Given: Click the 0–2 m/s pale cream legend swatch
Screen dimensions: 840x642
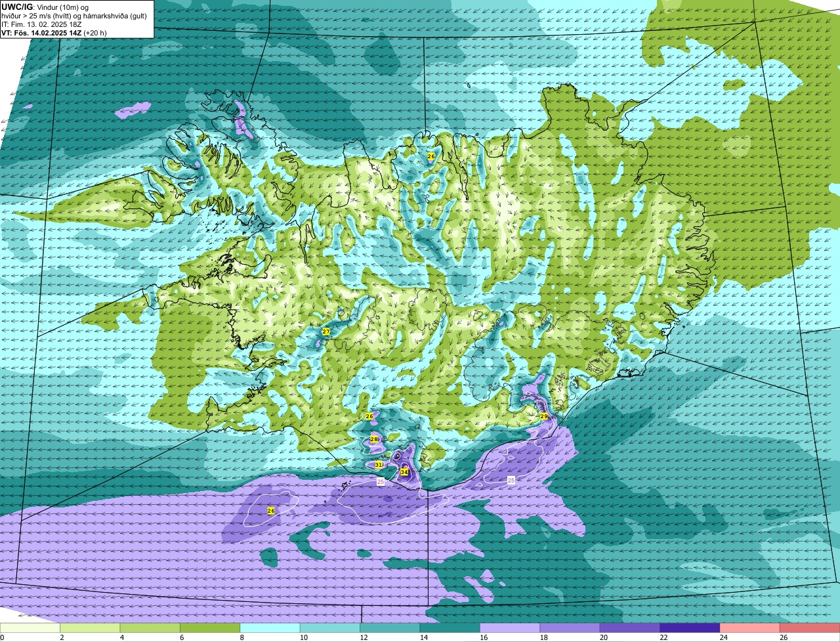Looking at the screenshot, I should tap(30, 628).
